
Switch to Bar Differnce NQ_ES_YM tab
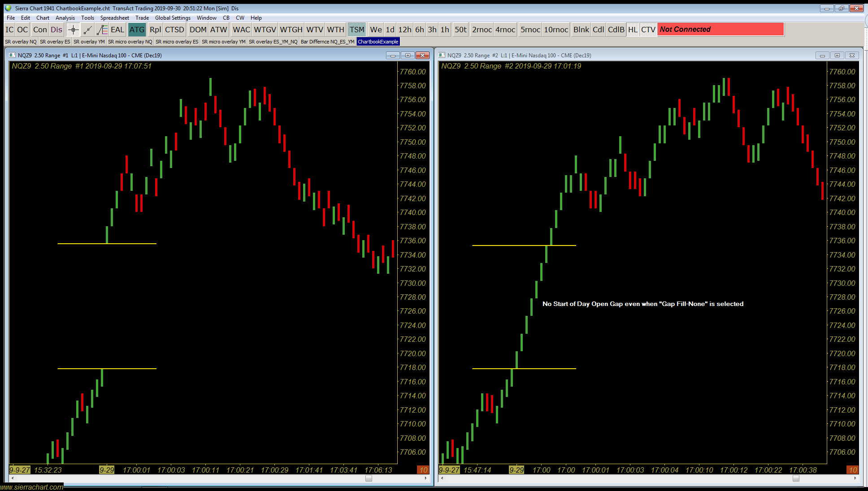(327, 42)
